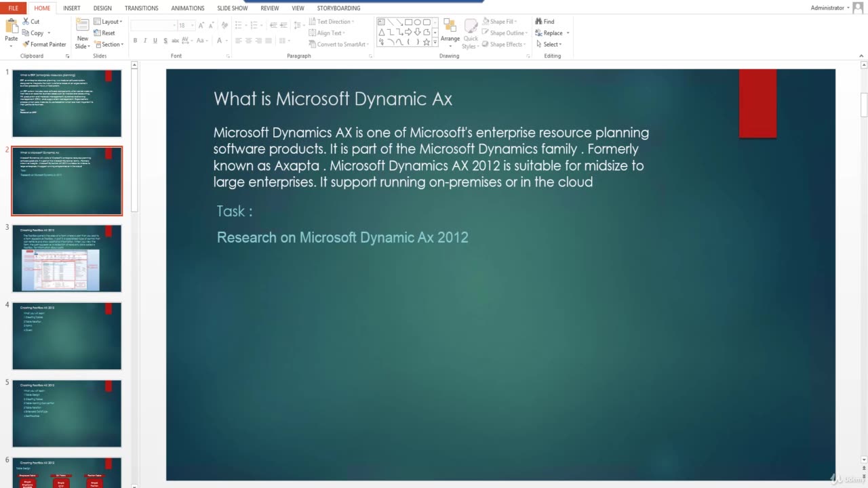Switch to the ANIMATIONS tab
Viewport: 868px width, 488px height.
[187, 8]
